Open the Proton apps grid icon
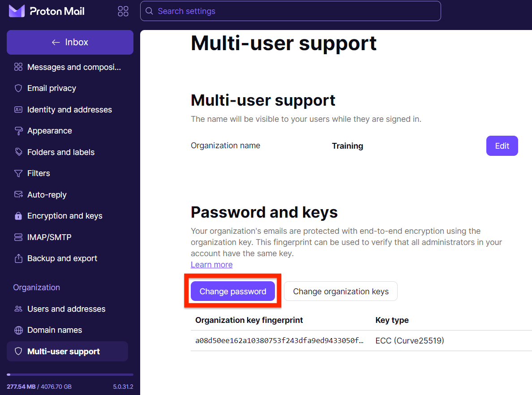Image resolution: width=532 pixels, height=395 pixels. 123,11
